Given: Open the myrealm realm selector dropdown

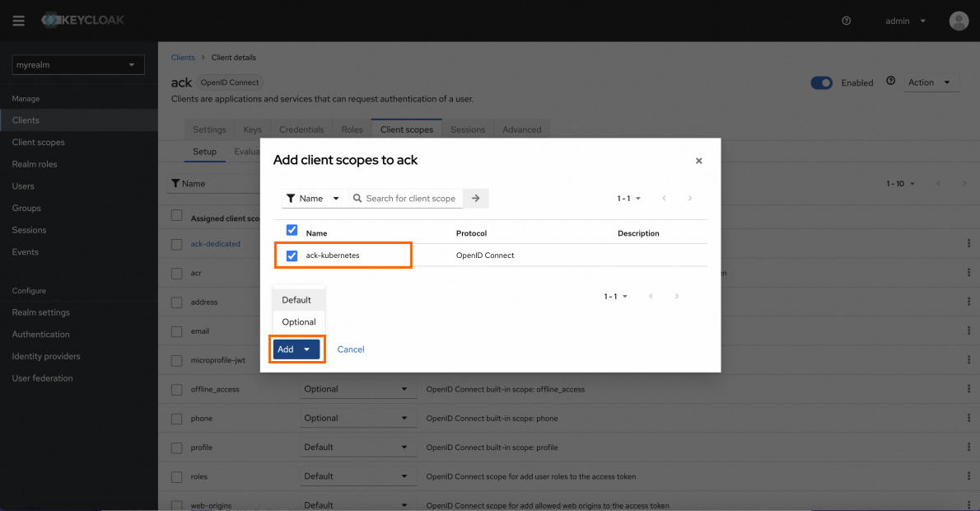Looking at the screenshot, I should pyautogui.click(x=79, y=65).
